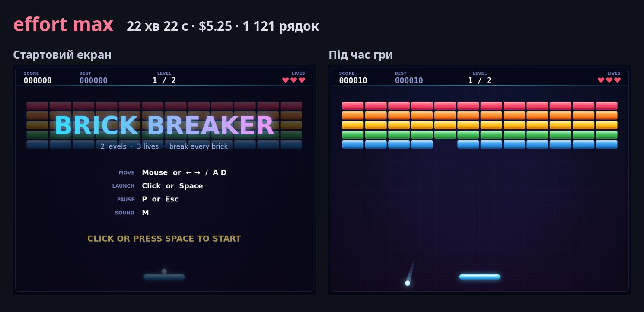Click the gameplay score value 000010 under SCORE
This screenshot has height=312, width=644.
[x=353, y=80]
